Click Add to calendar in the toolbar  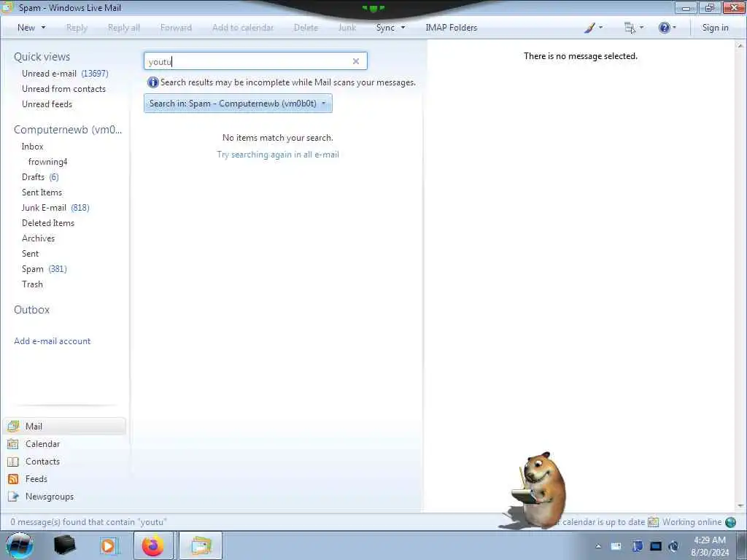coord(243,28)
